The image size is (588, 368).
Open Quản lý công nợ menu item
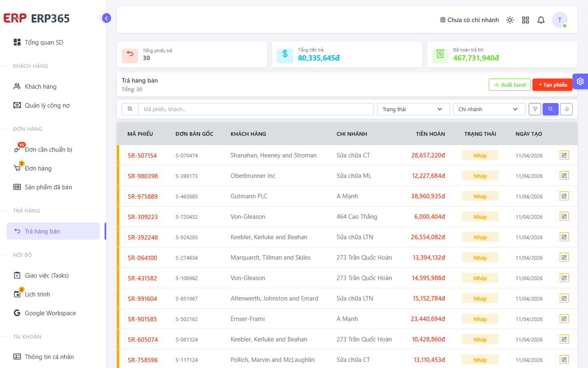[47, 105]
